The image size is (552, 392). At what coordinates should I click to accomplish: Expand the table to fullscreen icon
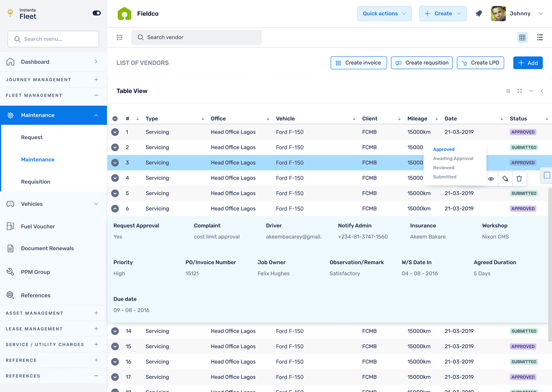pyautogui.click(x=520, y=91)
